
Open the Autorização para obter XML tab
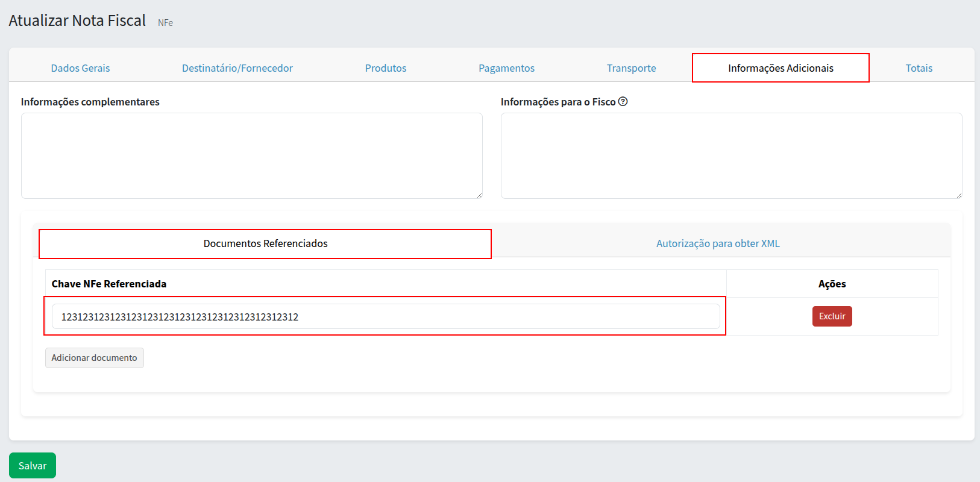point(718,243)
